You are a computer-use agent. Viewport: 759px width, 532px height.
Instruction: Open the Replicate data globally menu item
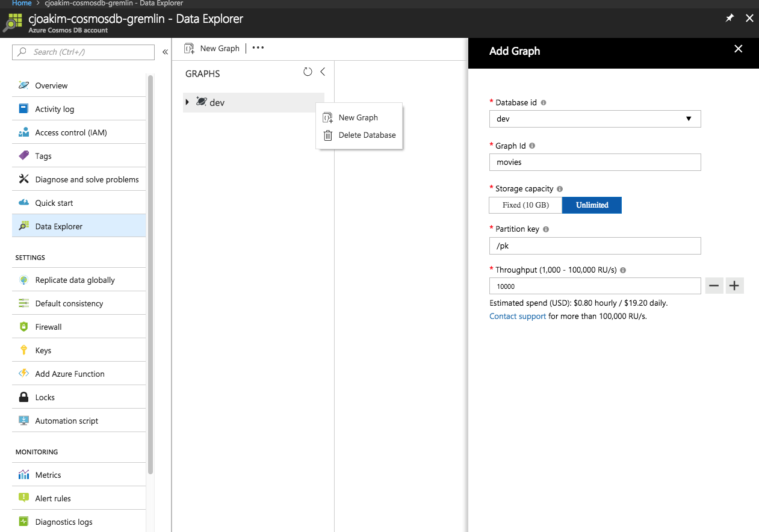(79, 280)
